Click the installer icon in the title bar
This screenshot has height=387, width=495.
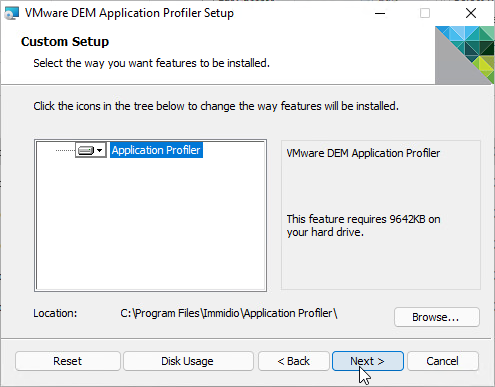click(x=12, y=13)
